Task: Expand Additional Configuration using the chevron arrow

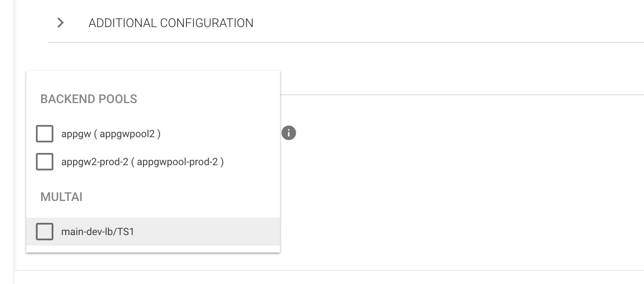Action: (x=61, y=23)
